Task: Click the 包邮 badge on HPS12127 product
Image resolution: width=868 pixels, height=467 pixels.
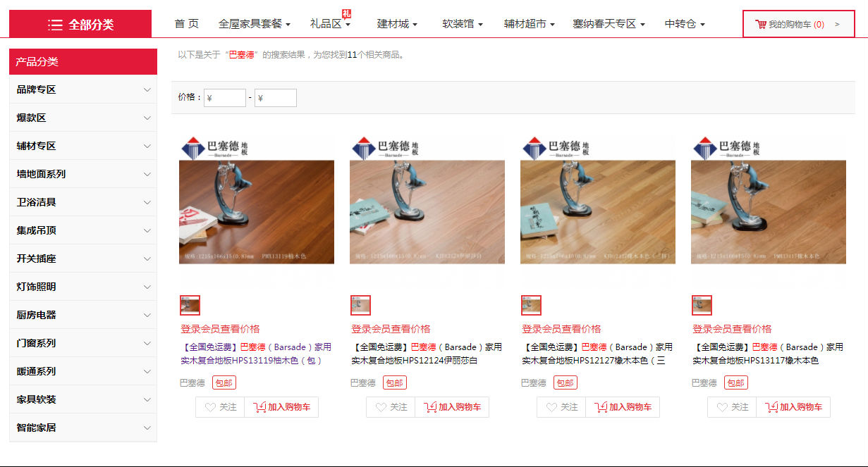Action: [x=566, y=383]
